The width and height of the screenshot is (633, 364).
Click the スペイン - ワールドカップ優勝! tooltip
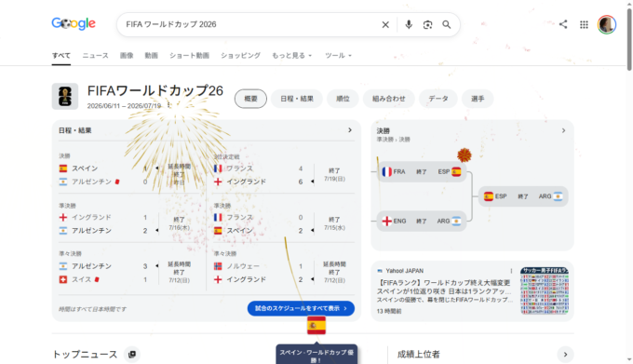[x=316, y=355]
